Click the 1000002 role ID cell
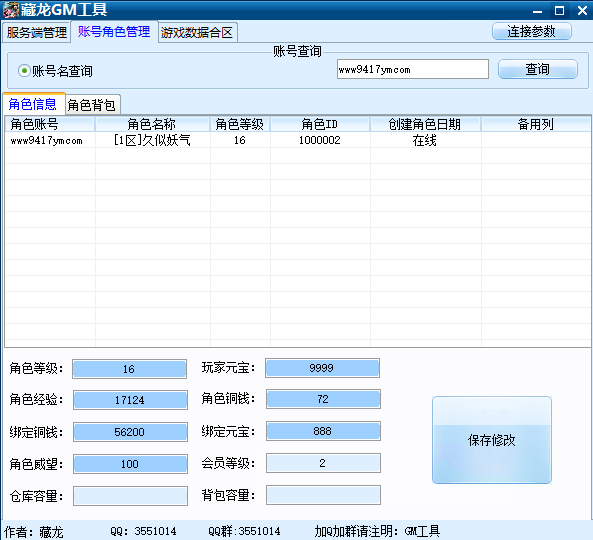The width and height of the screenshot is (593, 540). tap(320, 140)
